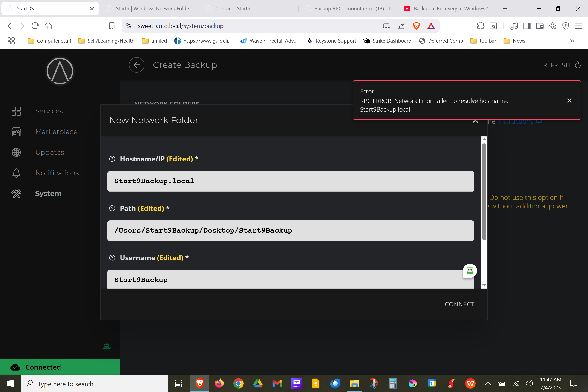Switch to Contact Start9 browser tab
588x392 pixels.
233,9
